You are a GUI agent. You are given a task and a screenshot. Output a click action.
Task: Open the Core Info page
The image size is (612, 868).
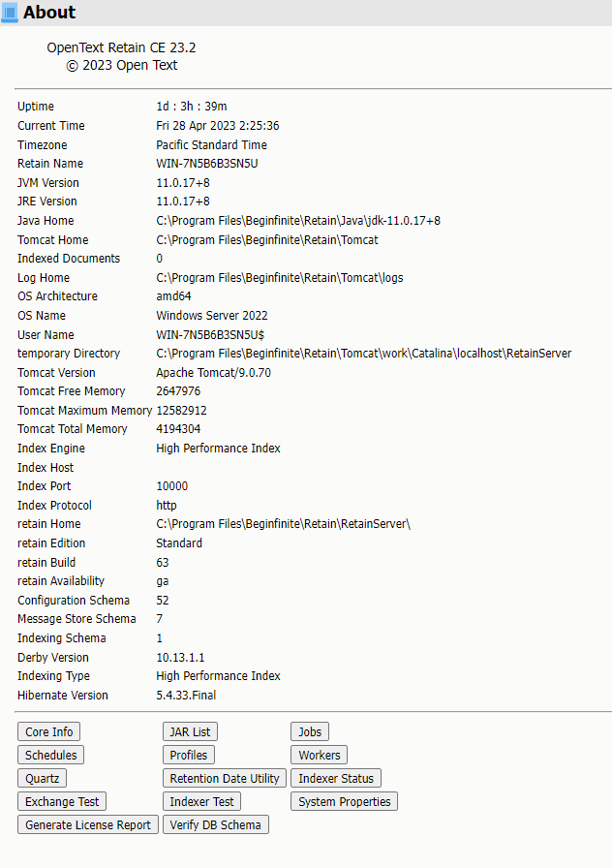coord(48,731)
